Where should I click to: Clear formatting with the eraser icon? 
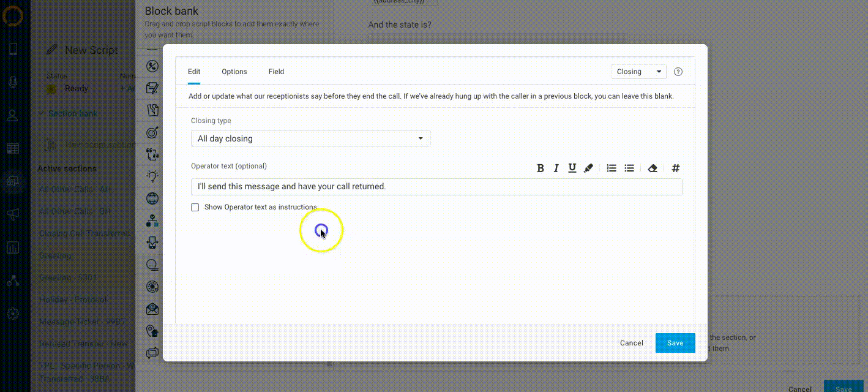coord(653,168)
